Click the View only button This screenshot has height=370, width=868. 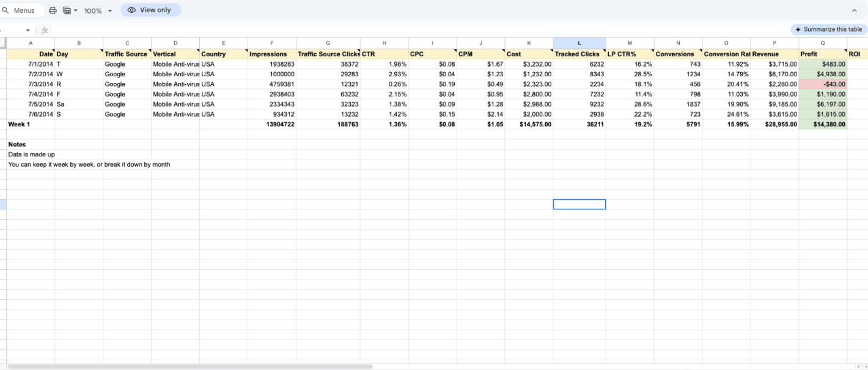[150, 10]
